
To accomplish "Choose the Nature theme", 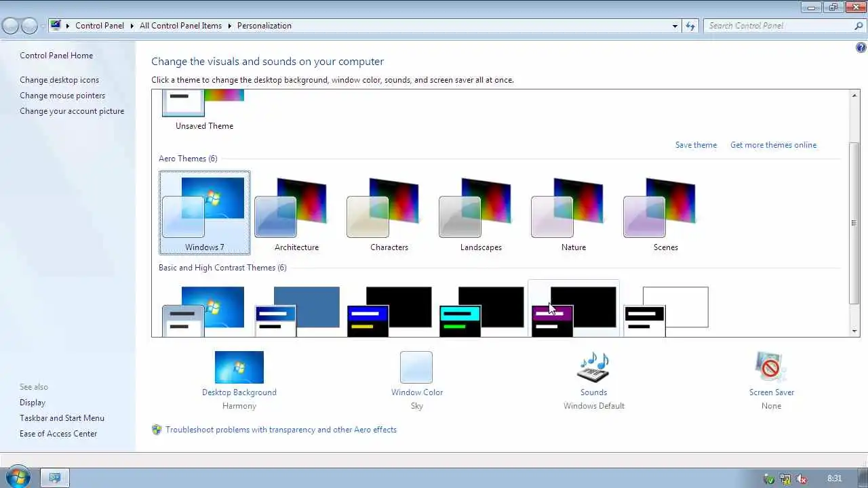I will click(573, 213).
